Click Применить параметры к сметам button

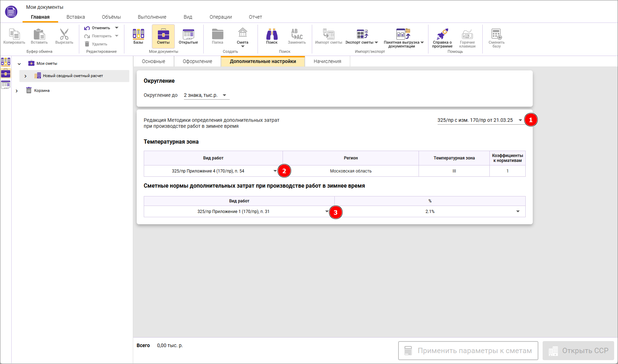[468, 351]
